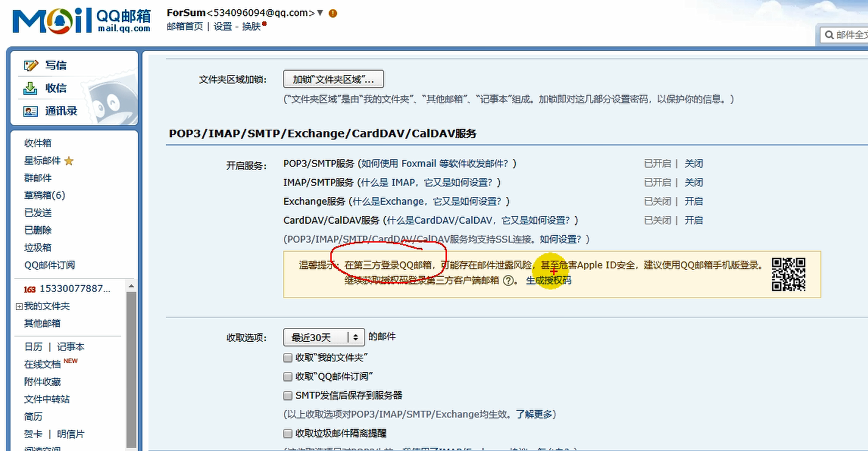The image size is (868, 451).
Task: Click the magnifier icon in search box
Action: 829,35
